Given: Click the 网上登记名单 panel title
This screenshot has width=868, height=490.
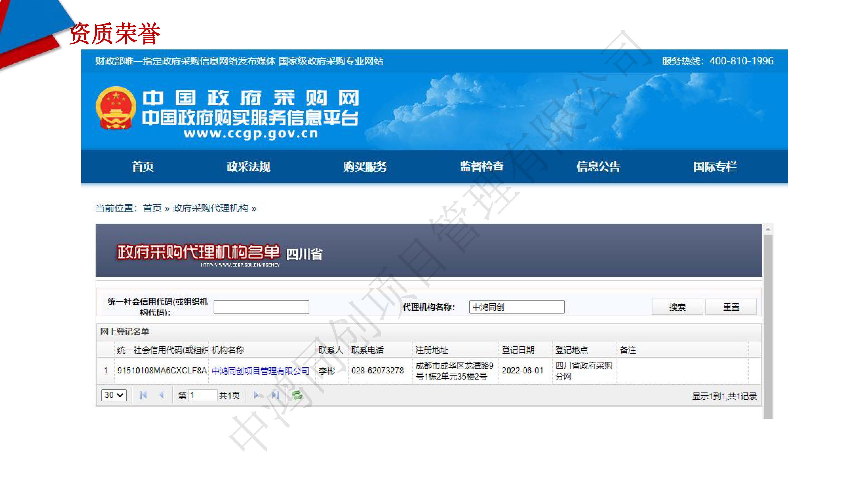Looking at the screenshot, I should tap(125, 332).
